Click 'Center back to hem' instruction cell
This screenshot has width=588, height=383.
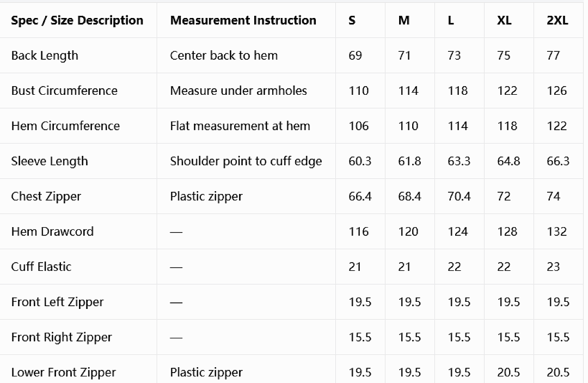224,56
